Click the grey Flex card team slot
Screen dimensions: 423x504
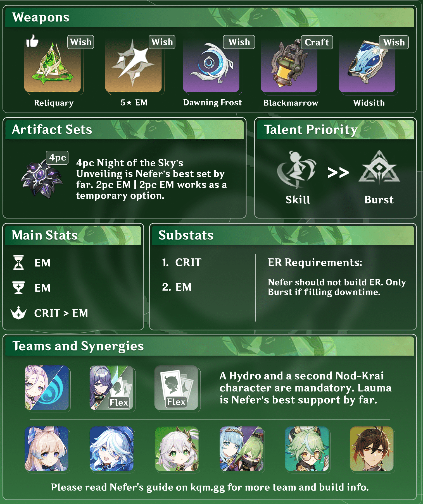[176, 388]
